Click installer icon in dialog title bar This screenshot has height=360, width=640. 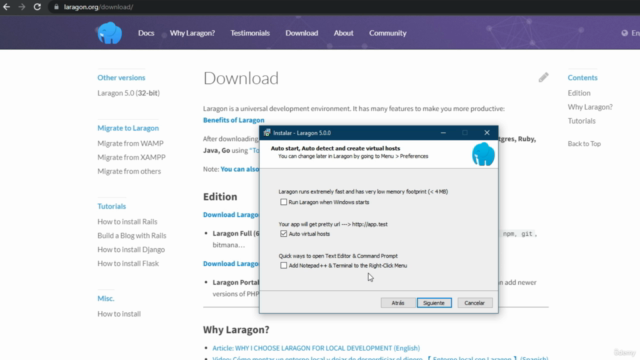point(267,133)
